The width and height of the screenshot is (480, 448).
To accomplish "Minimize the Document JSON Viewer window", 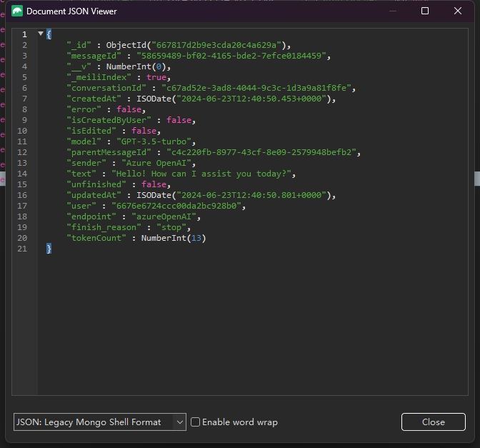I will pos(391,11).
